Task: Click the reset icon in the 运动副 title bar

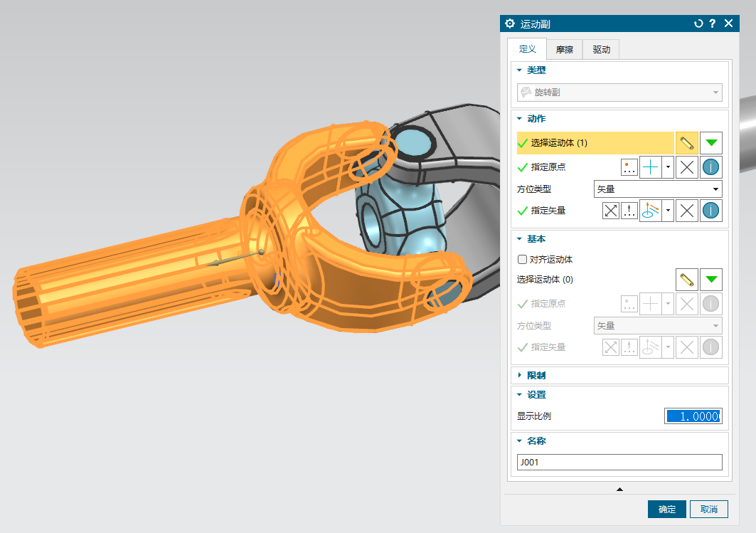Action: click(698, 23)
